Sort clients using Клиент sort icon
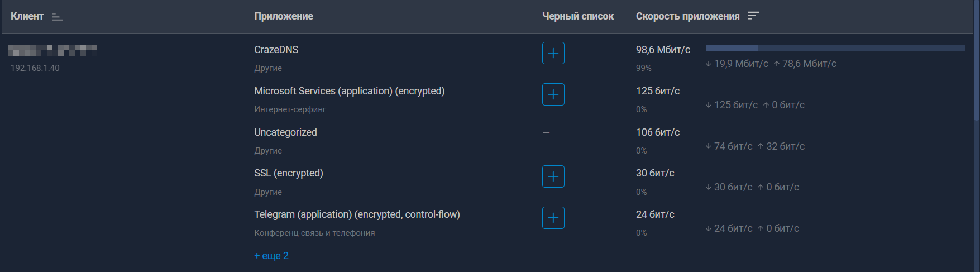980x272 pixels. 57,17
